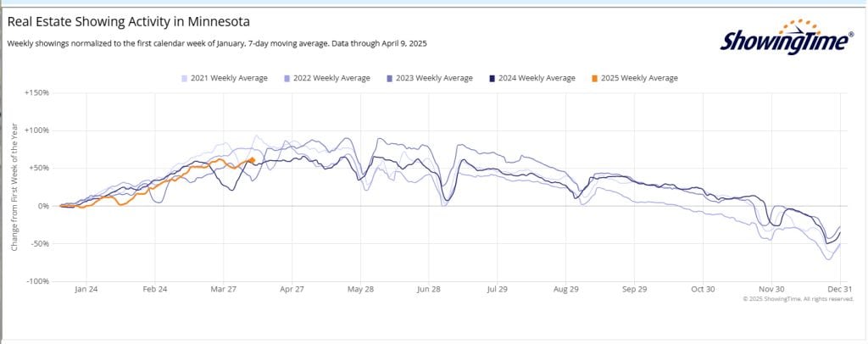This screenshot has height=344, width=868.
Task: Click the -100% y-axis label
Action: pos(38,281)
